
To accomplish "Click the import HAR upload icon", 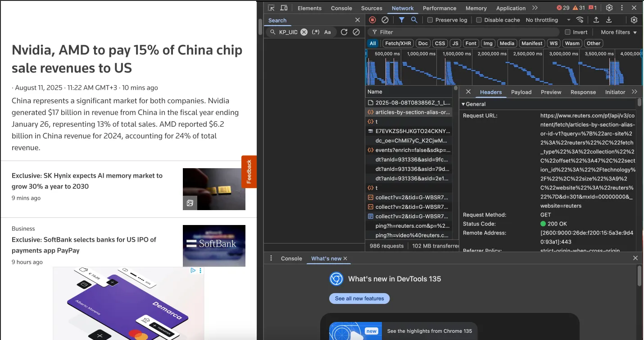I will 596,20.
